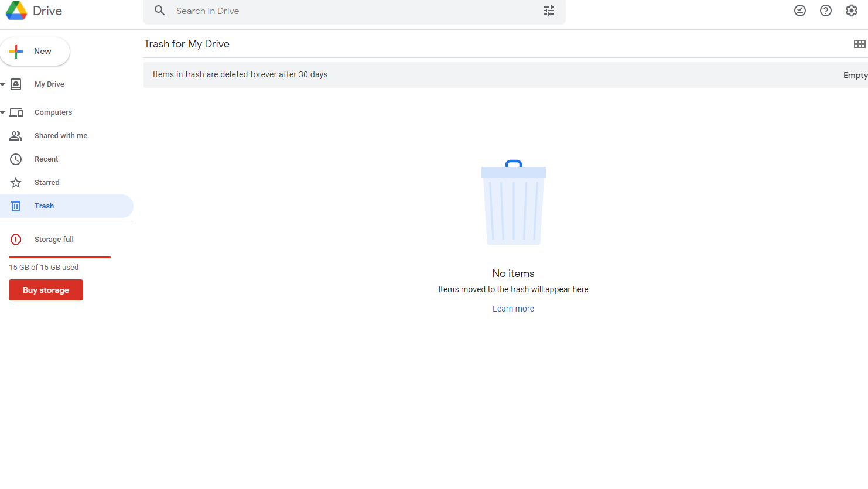Select the Recent clock icon
The height and width of the screenshot is (489, 868).
pyautogui.click(x=16, y=159)
